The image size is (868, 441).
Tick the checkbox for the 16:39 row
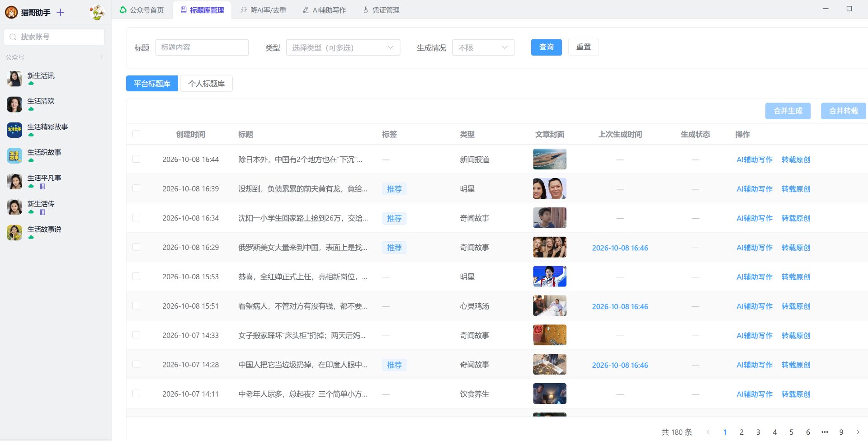[x=136, y=188]
